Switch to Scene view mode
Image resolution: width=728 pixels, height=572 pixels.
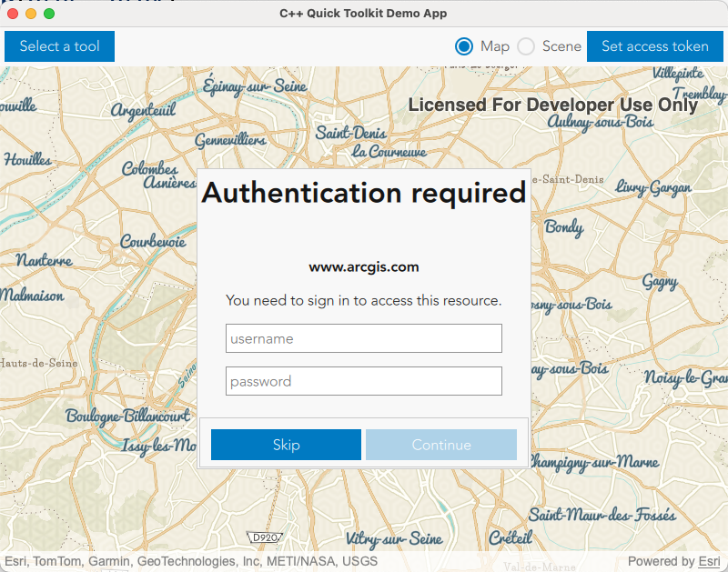pos(524,46)
